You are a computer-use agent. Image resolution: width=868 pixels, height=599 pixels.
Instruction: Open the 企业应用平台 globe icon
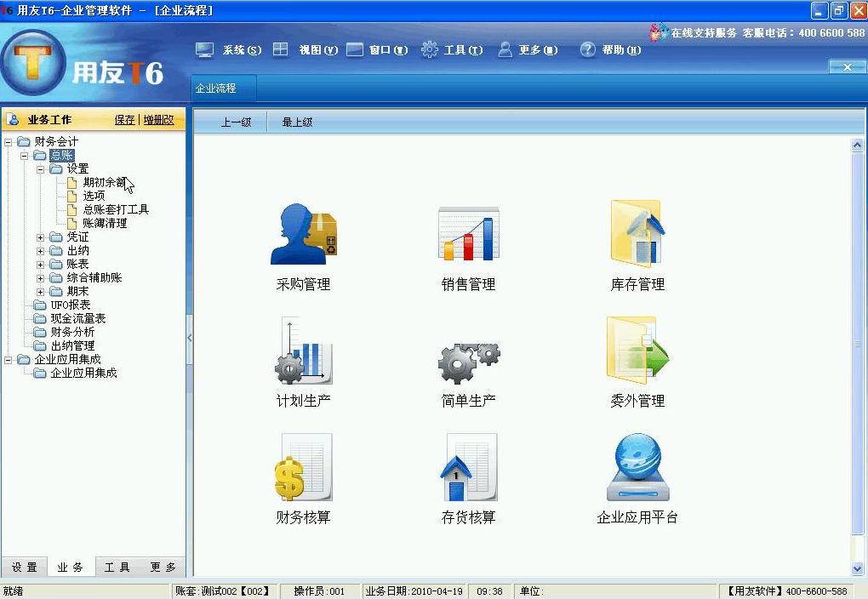click(x=637, y=467)
